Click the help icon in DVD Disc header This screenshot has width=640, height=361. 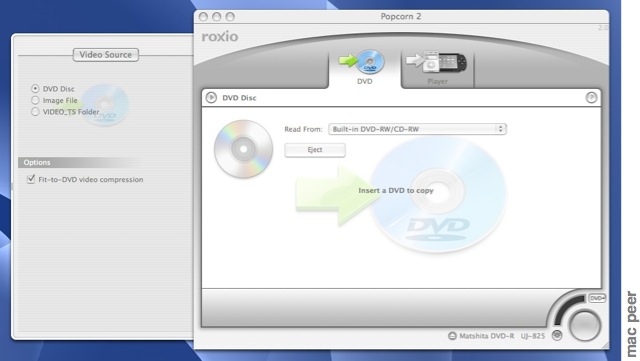pos(591,98)
